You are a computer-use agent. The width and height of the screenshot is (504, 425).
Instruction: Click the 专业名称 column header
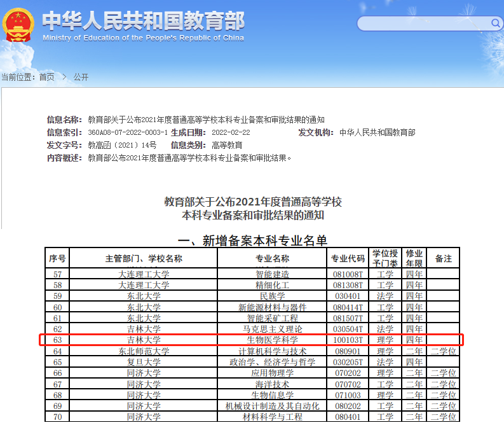(x=272, y=258)
